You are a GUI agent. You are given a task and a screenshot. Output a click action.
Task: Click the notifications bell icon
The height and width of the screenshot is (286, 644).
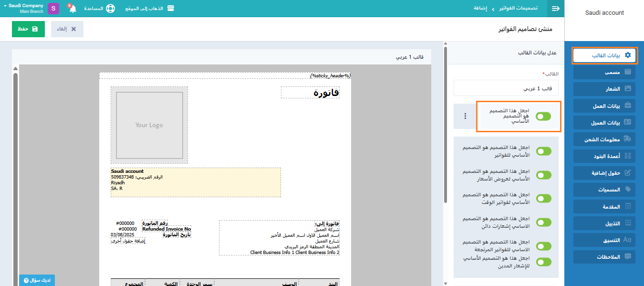73,9
